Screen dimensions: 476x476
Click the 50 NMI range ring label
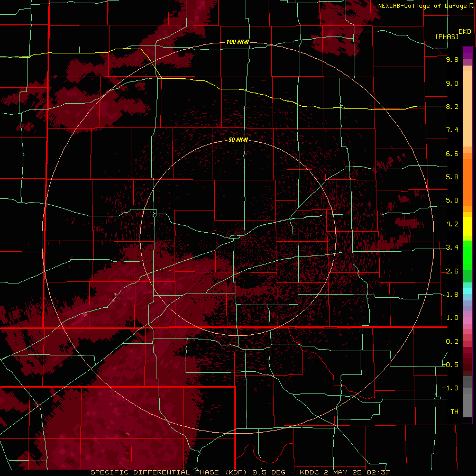tap(239, 140)
